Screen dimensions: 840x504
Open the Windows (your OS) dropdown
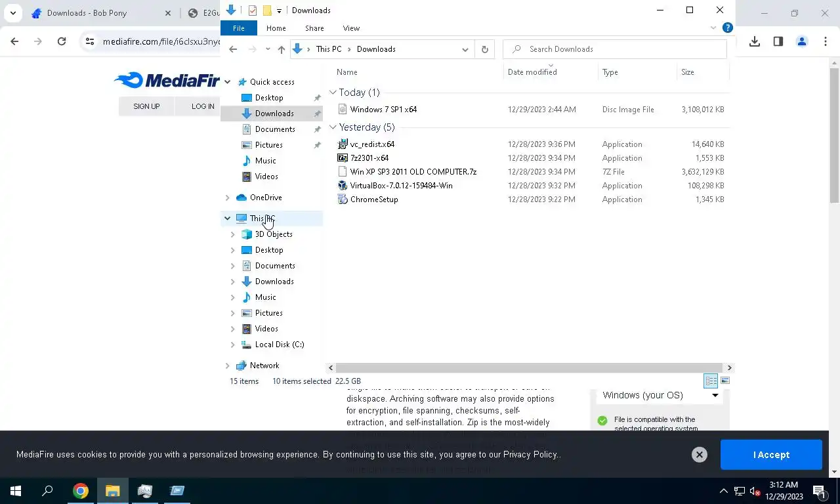pos(660,395)
